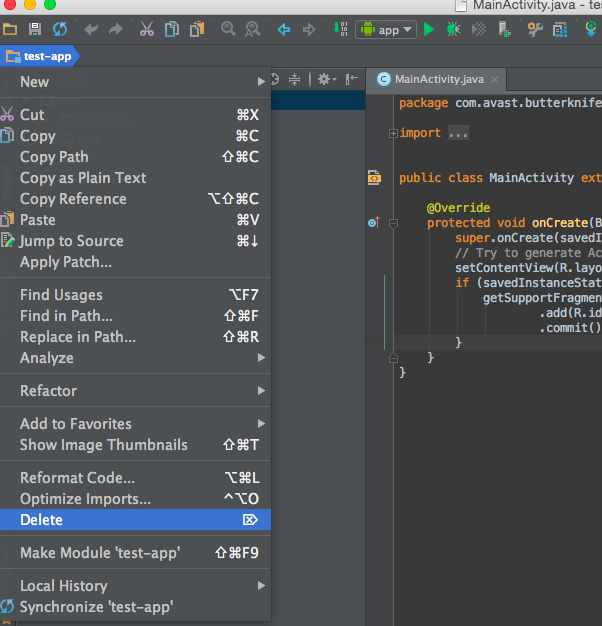Switch to MainActivity.java tab

coord(437,79)
